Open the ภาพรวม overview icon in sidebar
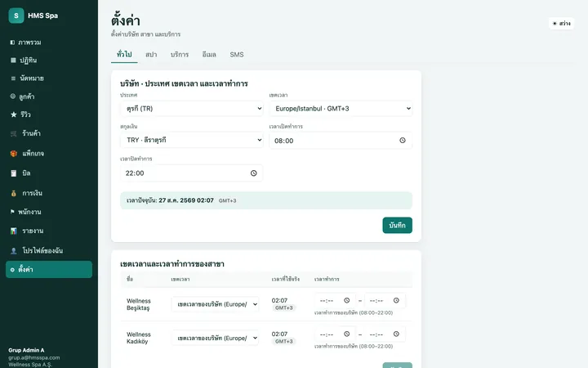 click(x=12, y=43)
